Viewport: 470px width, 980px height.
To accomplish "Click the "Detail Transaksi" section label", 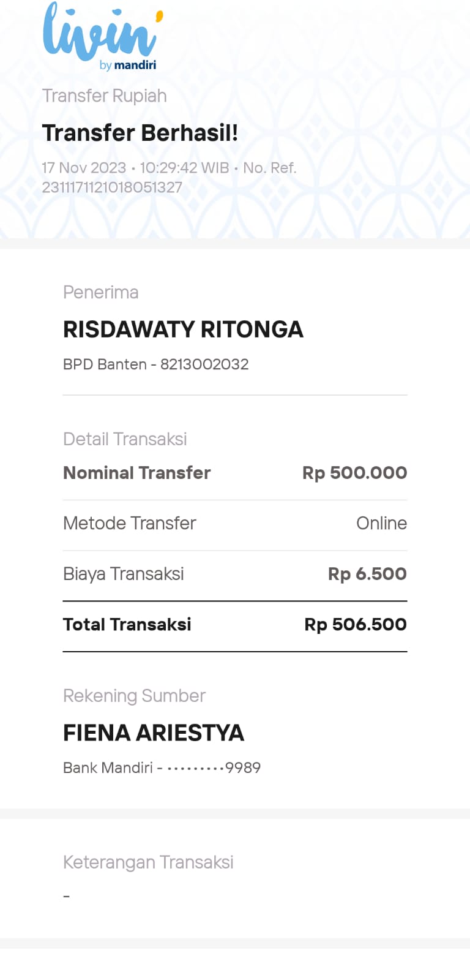I will click(125, 439).
